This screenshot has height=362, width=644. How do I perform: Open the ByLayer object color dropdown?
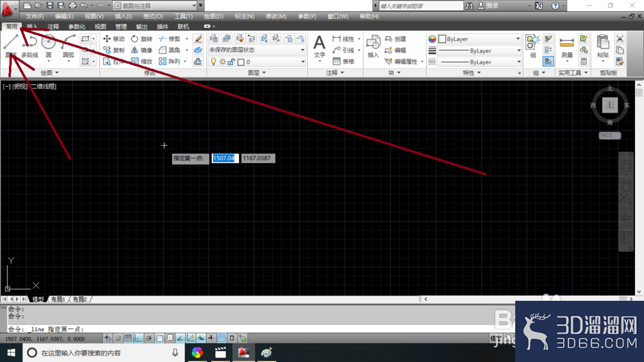[479, 39]
